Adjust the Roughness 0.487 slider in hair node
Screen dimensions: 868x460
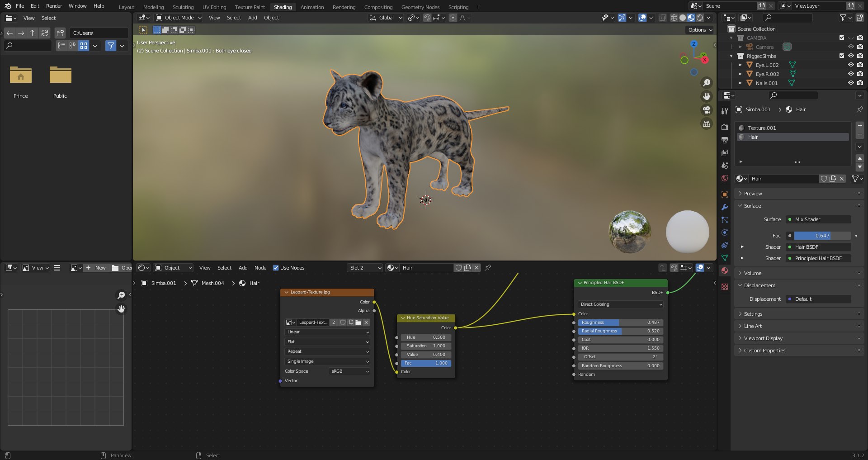point(621,322)
